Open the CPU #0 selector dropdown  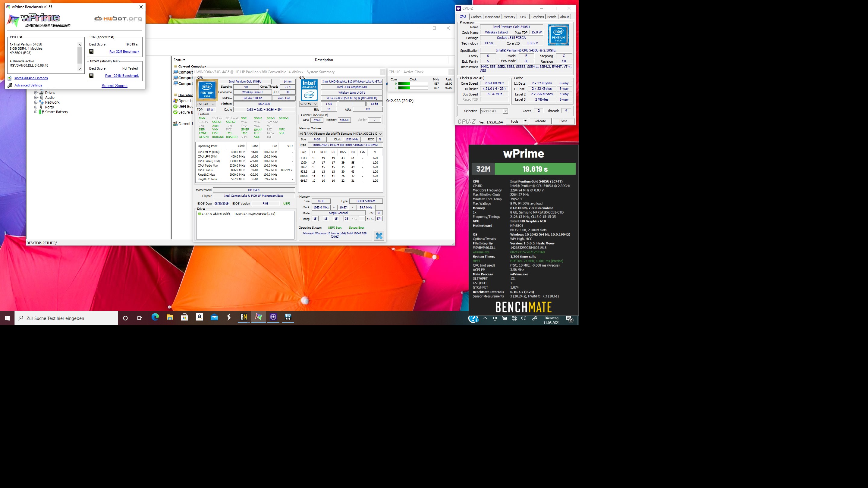pos(206,104)
